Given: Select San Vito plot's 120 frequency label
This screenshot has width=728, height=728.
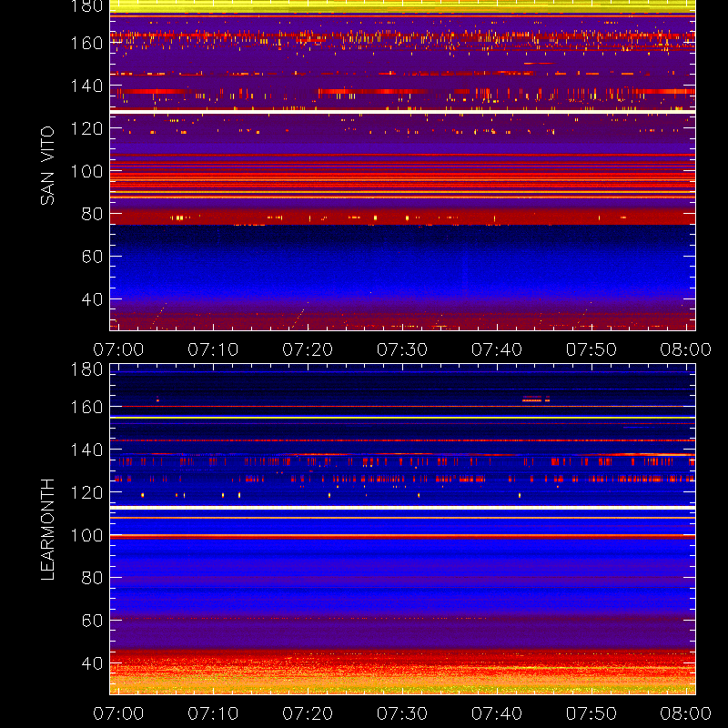Looking at the screenshot, I should click(x=86, y=128).
